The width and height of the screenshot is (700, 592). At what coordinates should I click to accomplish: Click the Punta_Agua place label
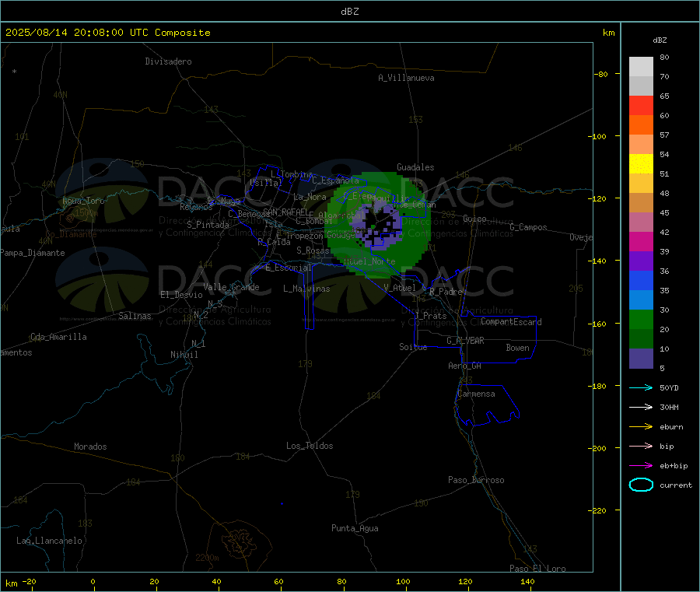(x=355, y=528)
